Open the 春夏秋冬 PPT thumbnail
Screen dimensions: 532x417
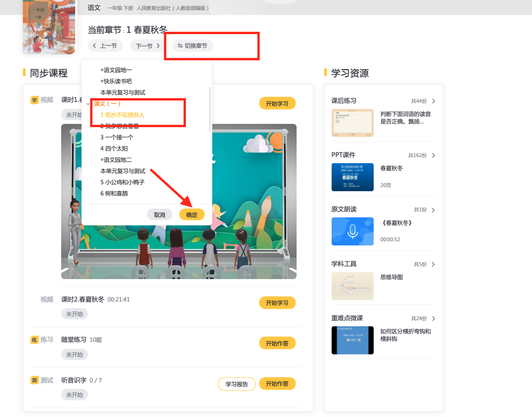(352, 177)
